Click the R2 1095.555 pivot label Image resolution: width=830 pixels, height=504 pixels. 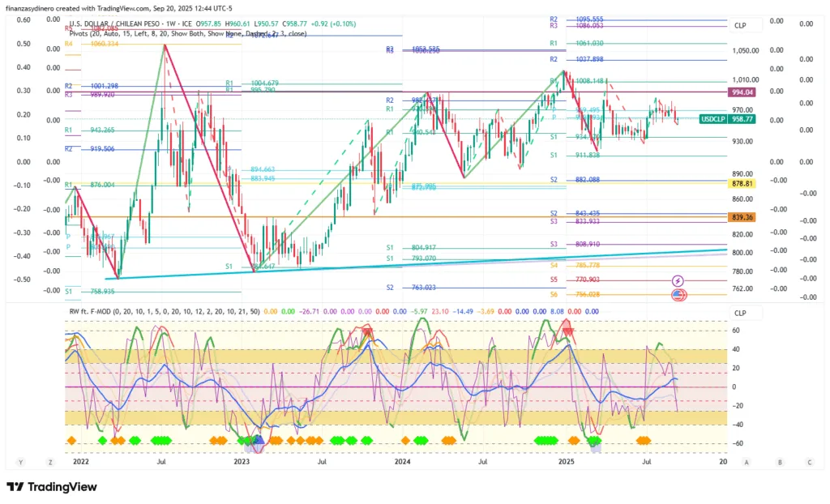coord(577,19)
